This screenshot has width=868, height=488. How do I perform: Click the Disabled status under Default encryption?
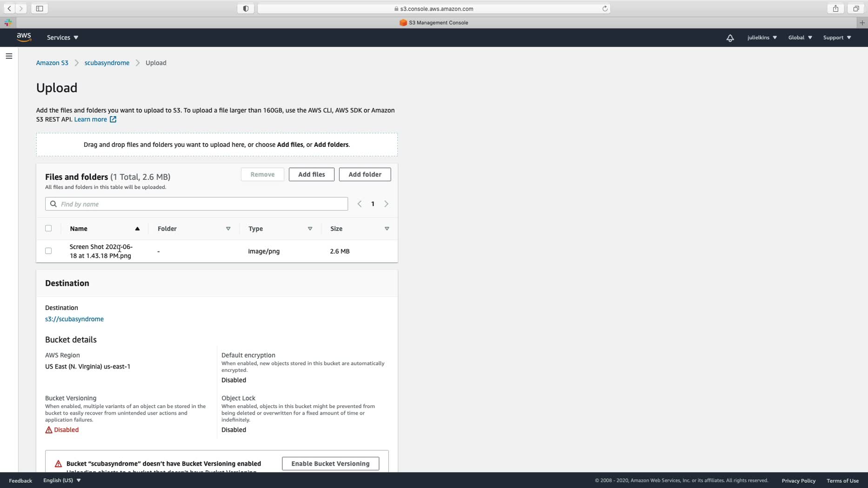pyautogui.click(x=234, y=380)
